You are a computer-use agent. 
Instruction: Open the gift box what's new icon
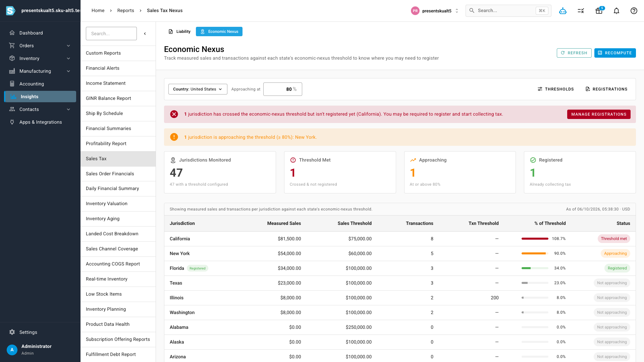click(x=599, y=11)
